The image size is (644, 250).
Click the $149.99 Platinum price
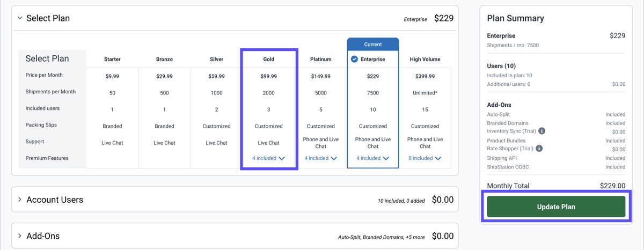[320, 76]
